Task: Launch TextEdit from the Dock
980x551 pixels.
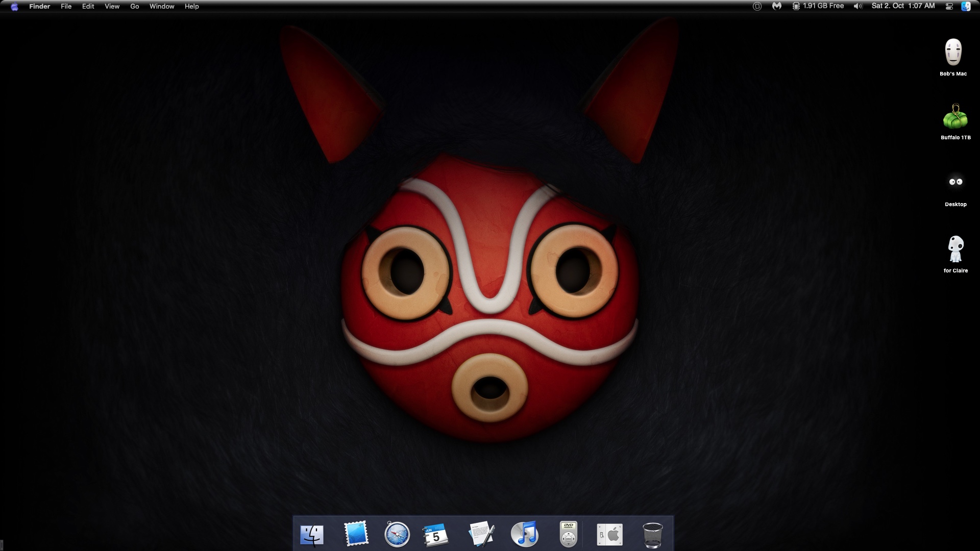Action: 481,534
